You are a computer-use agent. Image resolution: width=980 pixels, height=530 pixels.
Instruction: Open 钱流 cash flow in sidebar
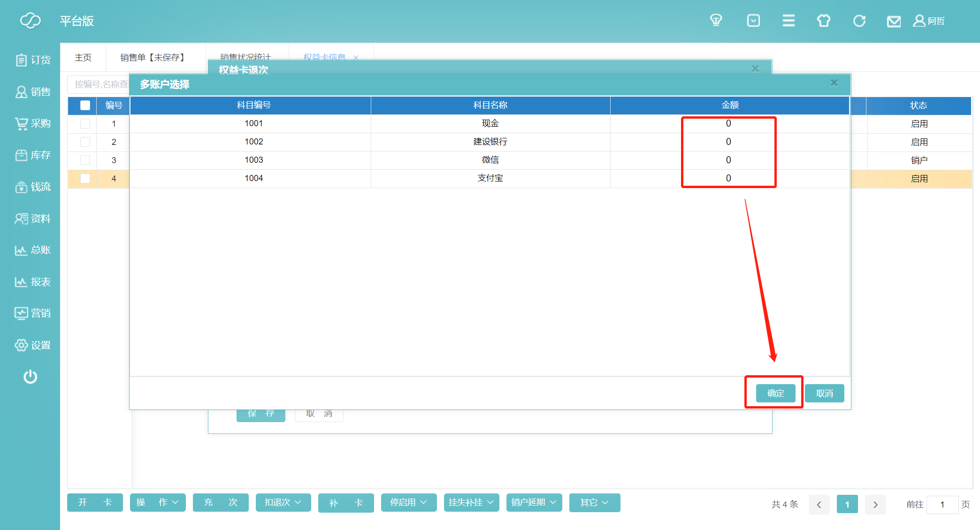(32, 187)
